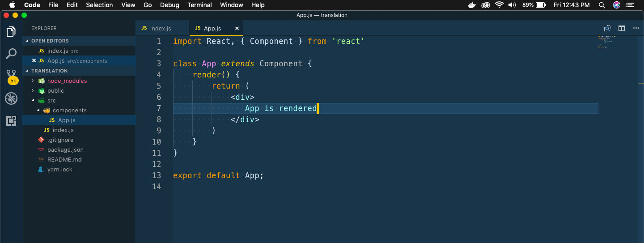
Task: Open the File menu
Action: point(53,5)
